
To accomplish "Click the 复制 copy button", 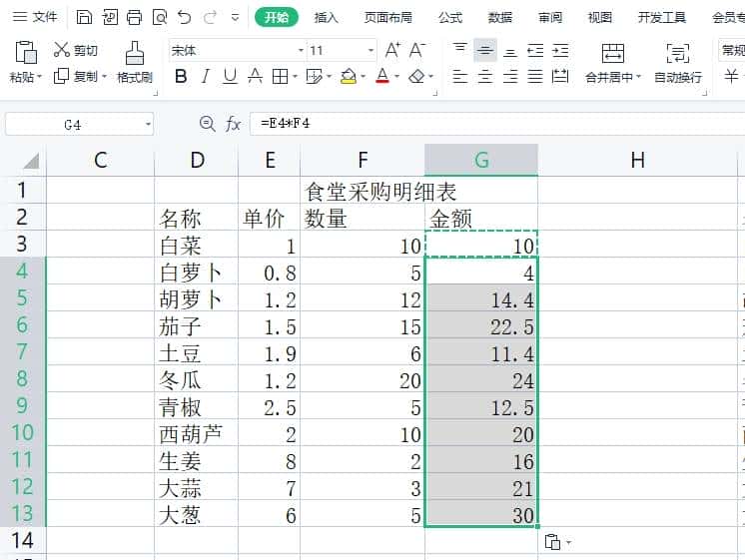I will (76, 76).
